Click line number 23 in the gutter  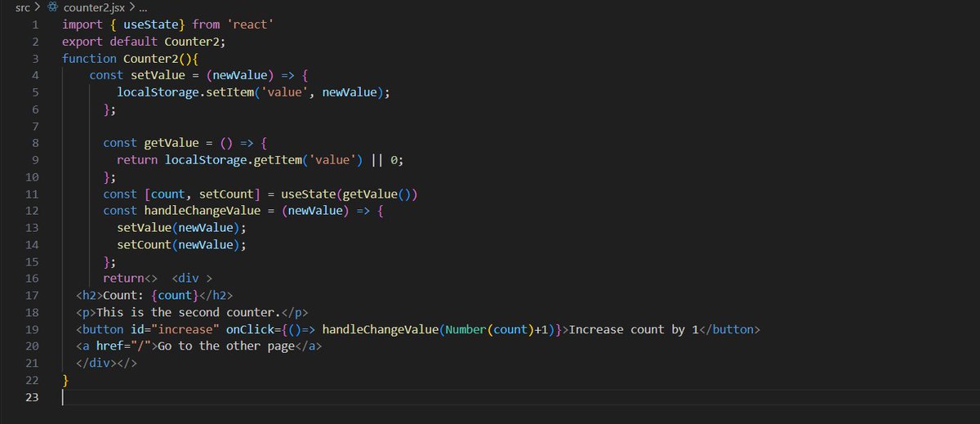[x=32, y=397]
